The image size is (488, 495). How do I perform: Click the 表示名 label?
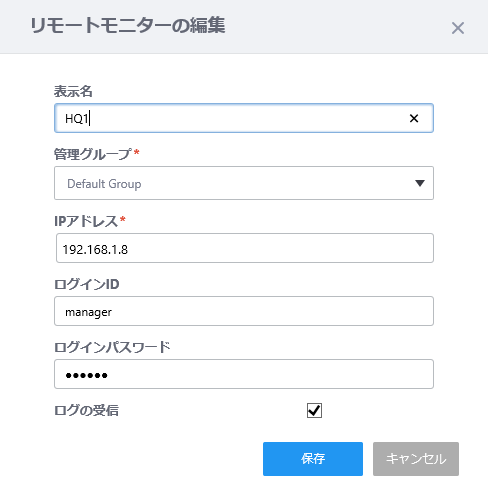[x=73, y=91]
